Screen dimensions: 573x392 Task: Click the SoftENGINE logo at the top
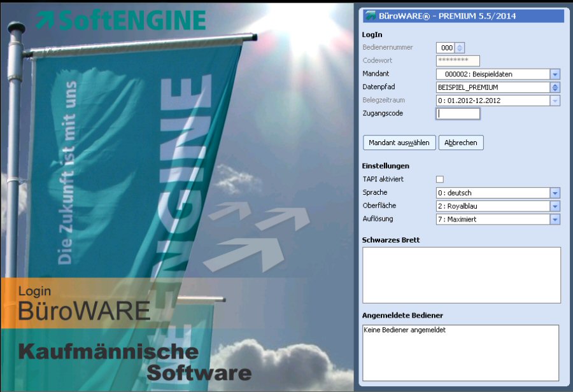[x=121, y=20]
